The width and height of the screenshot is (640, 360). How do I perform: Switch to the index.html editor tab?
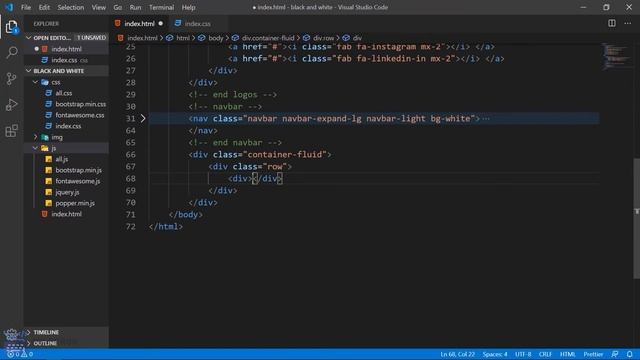click(x=139, y=24)
